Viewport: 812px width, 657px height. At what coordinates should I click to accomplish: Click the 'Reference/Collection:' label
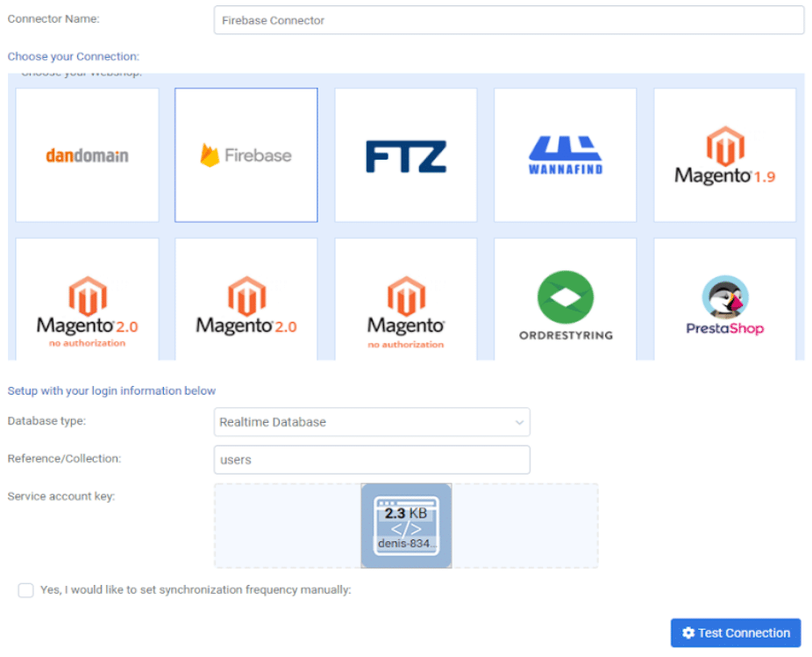pos(64,459)
